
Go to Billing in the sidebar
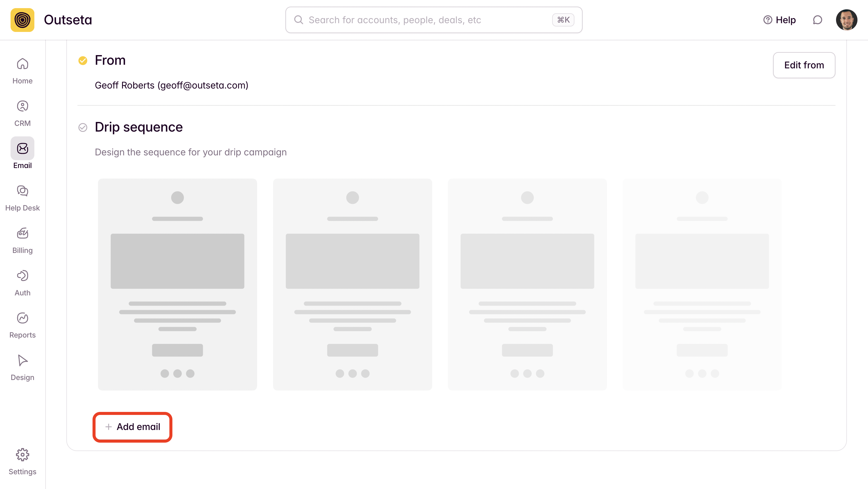[x=22, y=241]
